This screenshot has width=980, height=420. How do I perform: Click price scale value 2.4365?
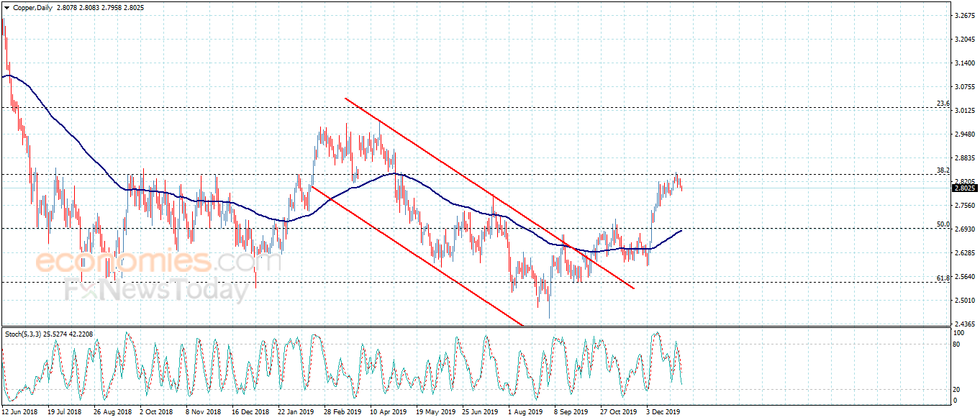964,324
